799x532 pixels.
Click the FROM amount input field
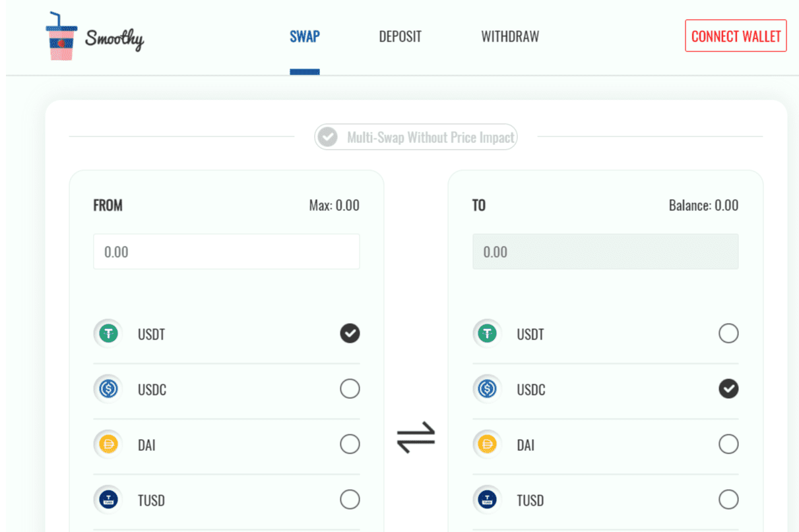226,252
